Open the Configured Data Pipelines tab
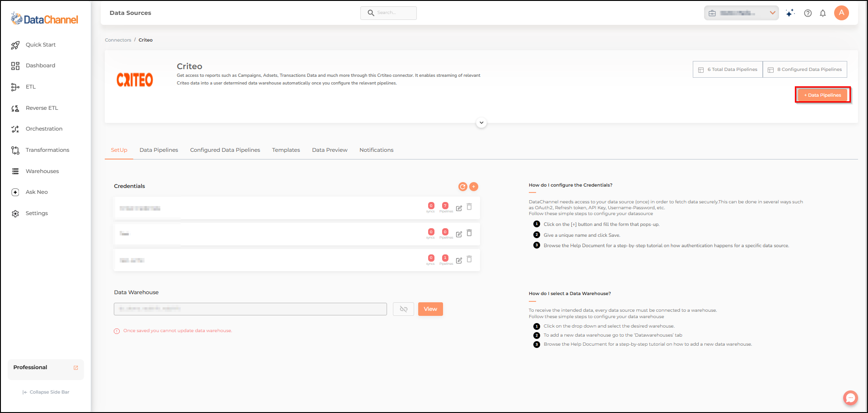Image resolution: width=868 pixels, height=413 pixels. [225, 150]
